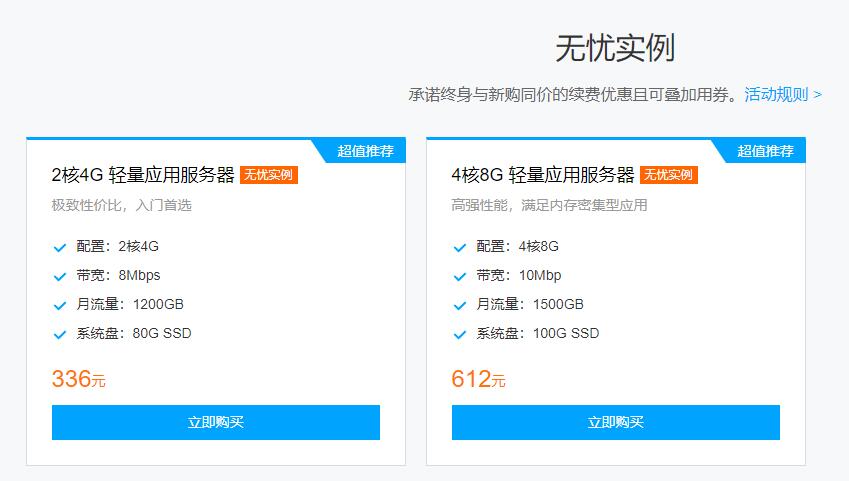The image size is (849, 481).
Task: Click checkmark icon beside 系统盘：80G SSD
Action: (60, 334)
